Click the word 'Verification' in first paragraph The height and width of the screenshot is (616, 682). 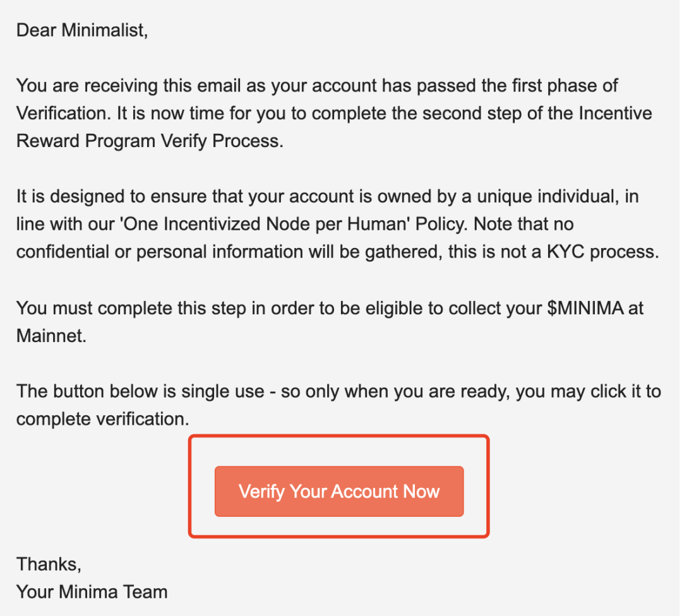61,114
